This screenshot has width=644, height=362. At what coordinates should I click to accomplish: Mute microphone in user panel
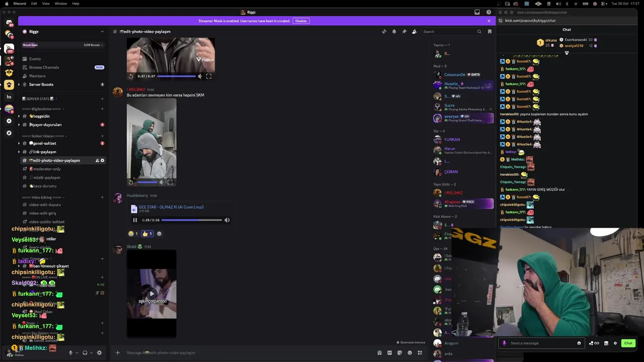point(70,352)
